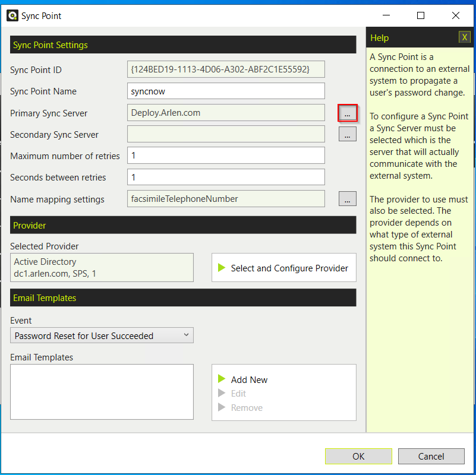Open Select and Configure Provider
476x475 pixels.
pos(284,268)
